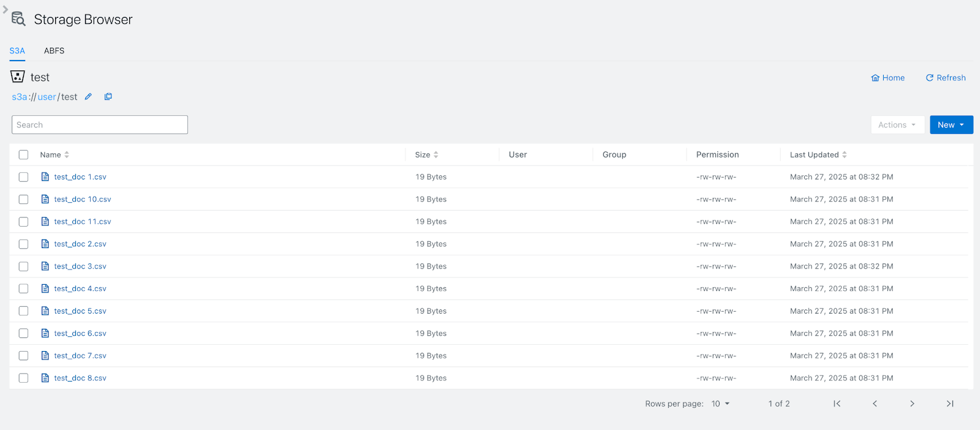
Task: Go to previous page arrow icon
Action: (875, 404)
